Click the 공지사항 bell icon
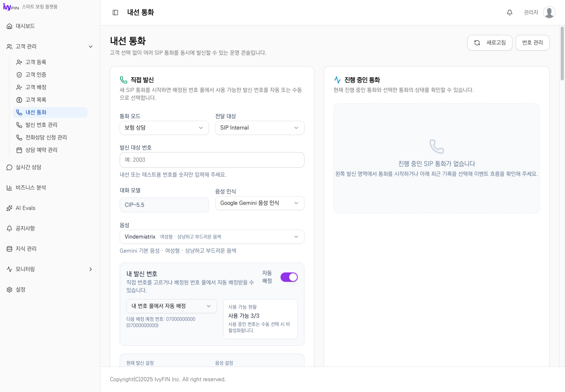The width and height of the screenshot is (565, 392). coord(9,229)
